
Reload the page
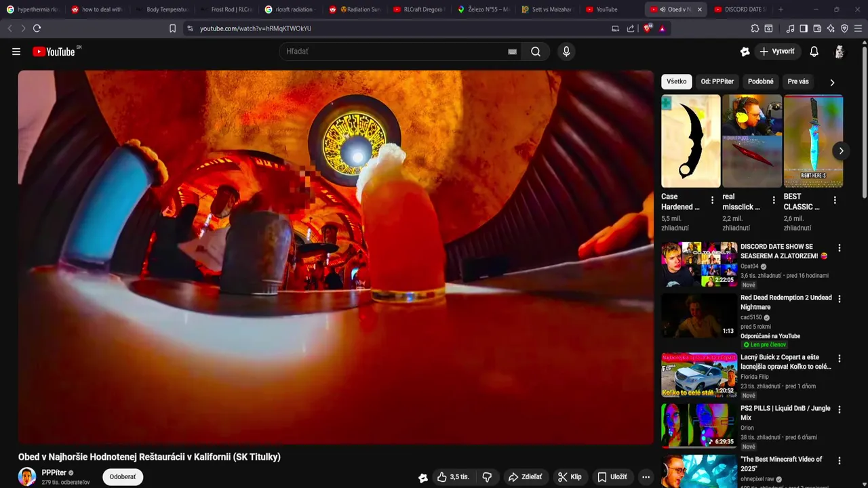pyautogui.click(x=37, y=28)
